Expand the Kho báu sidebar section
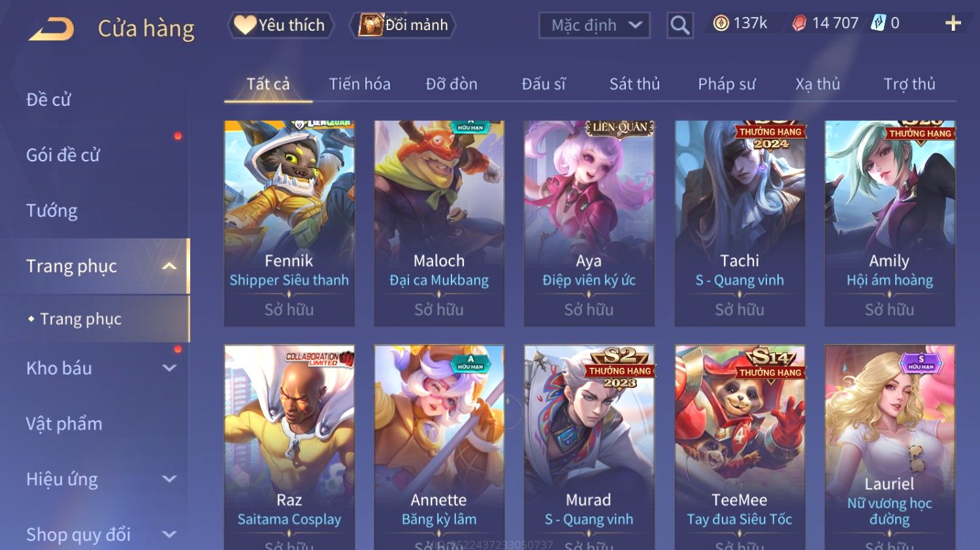 click(169, 368)
